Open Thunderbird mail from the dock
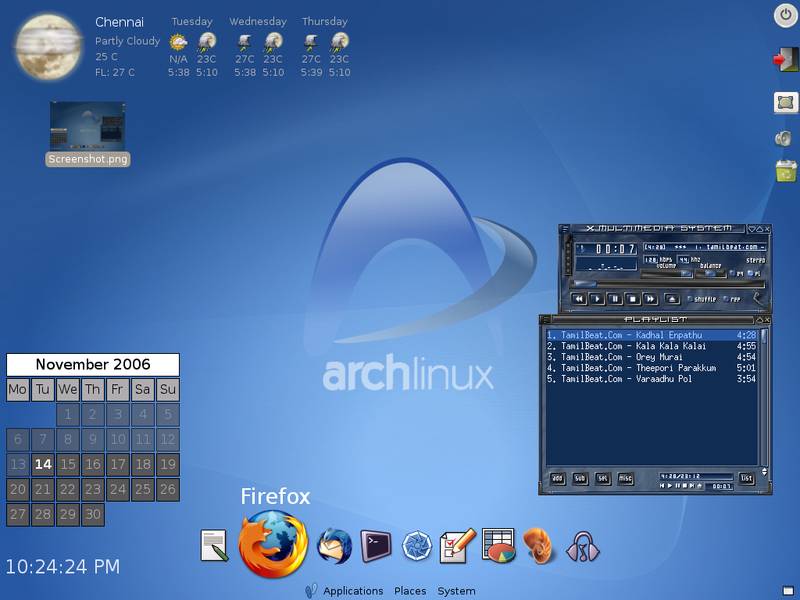 coord(334,546)
